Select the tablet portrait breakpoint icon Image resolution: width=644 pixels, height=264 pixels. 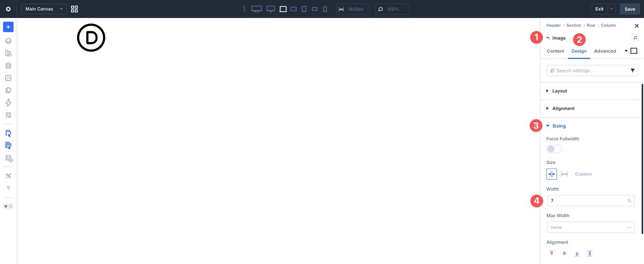tap(304, 9)
